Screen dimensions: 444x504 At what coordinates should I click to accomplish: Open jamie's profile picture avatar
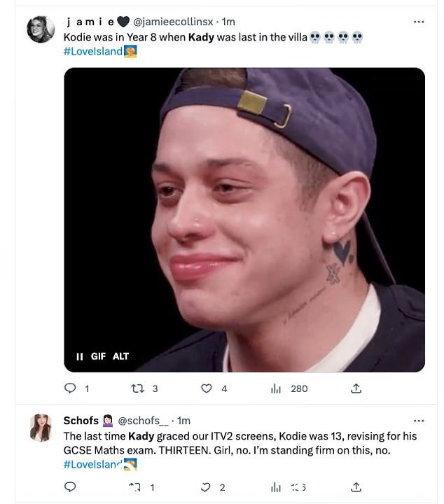41,29
